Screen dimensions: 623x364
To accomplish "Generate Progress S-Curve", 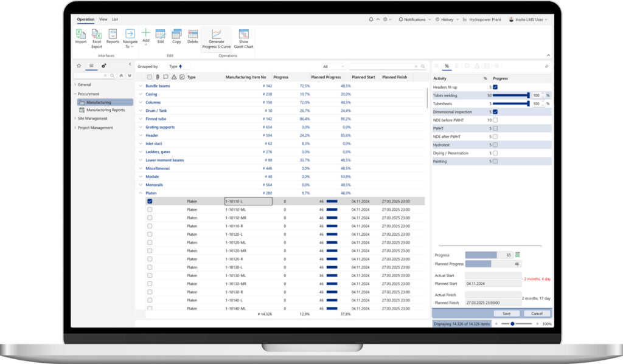I will pyautogui.click(x=216, y=38).
